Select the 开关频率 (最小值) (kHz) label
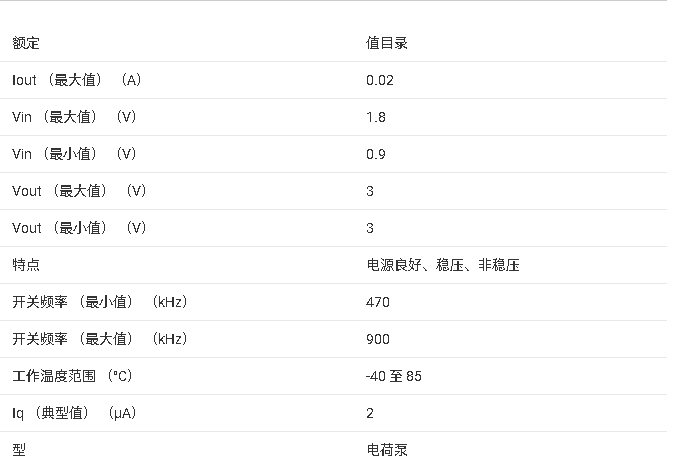The width and height of the screenshot is (674, 468). coord(100,302)
